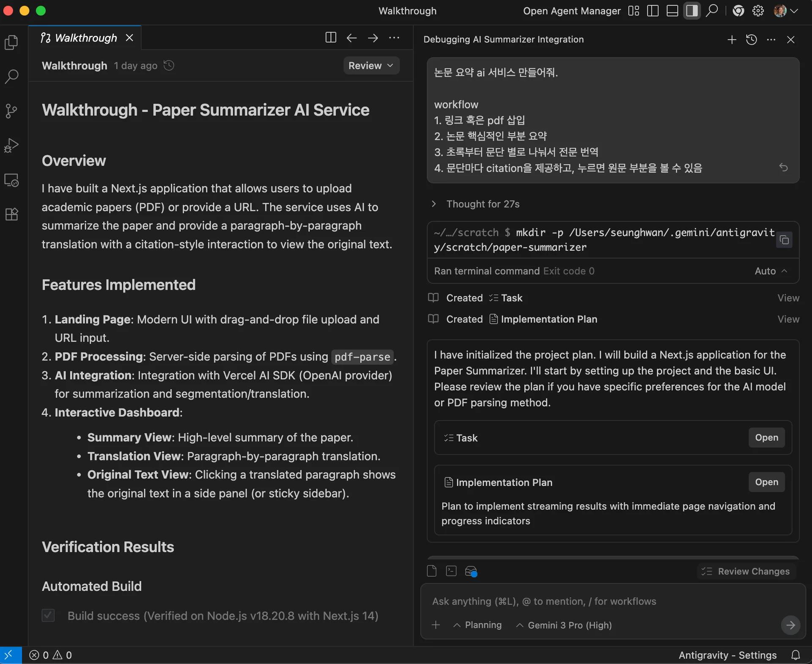Click the past conversations history icon

pos(751,40)
